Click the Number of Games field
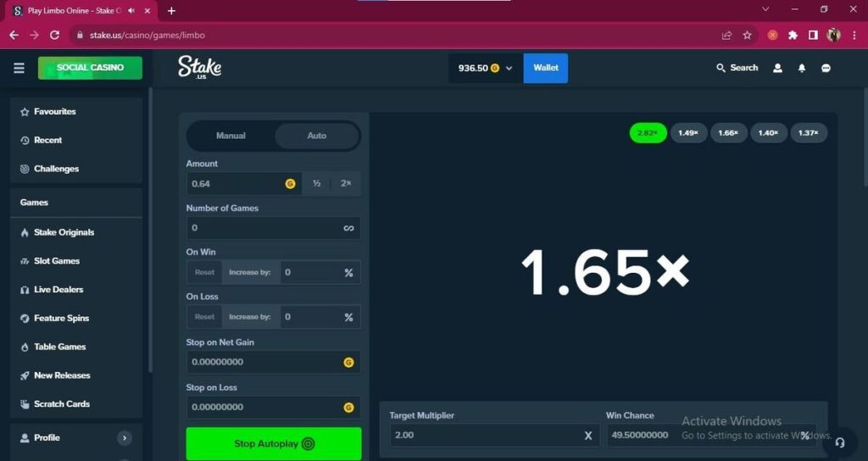This screenshot has height=461, width=868. click(274, 228)
